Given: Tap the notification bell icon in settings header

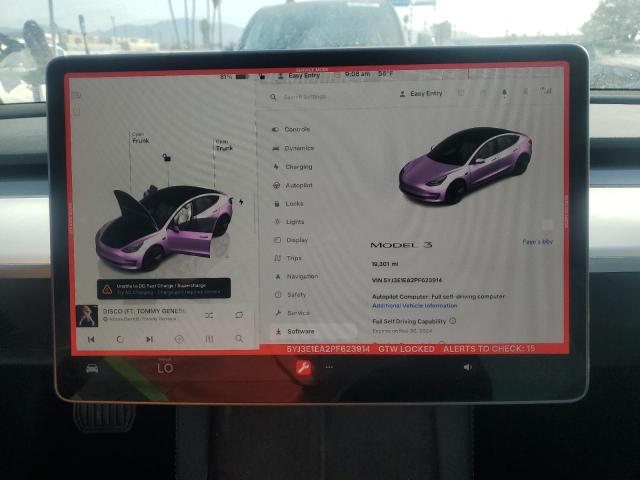Looking at the screenshot, I should point(504,93).
